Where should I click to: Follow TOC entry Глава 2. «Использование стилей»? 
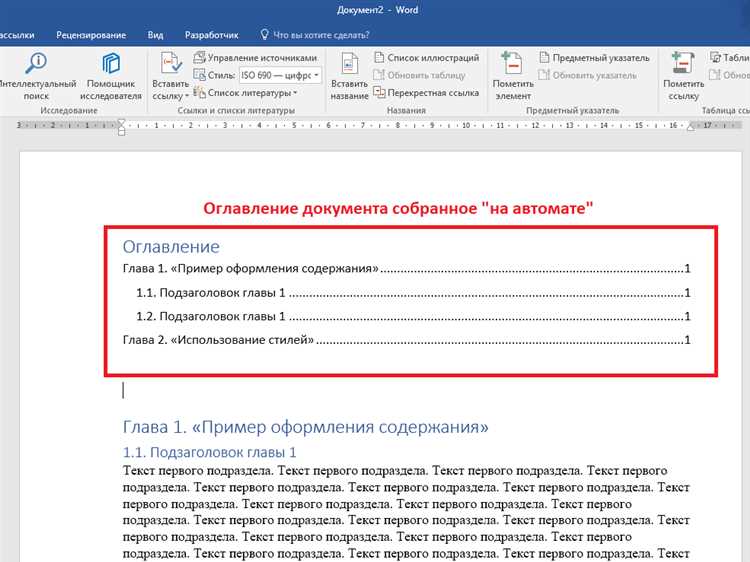407,340
